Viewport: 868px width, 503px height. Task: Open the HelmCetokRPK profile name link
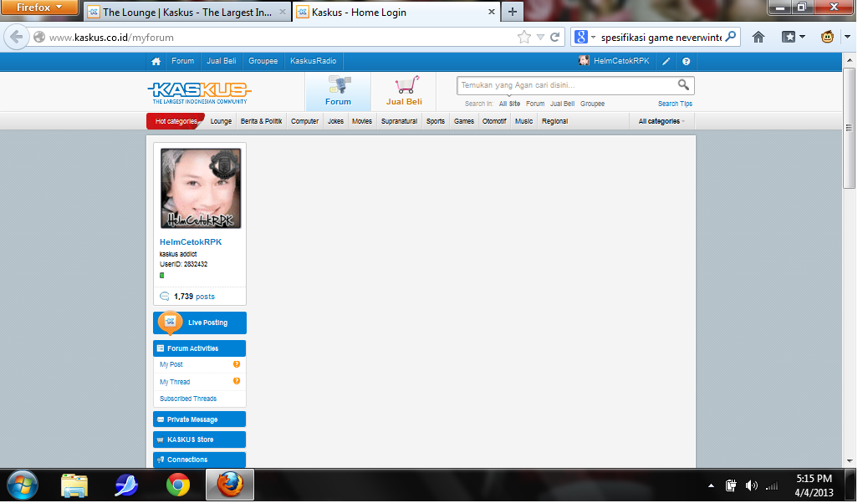coord(191,241)
